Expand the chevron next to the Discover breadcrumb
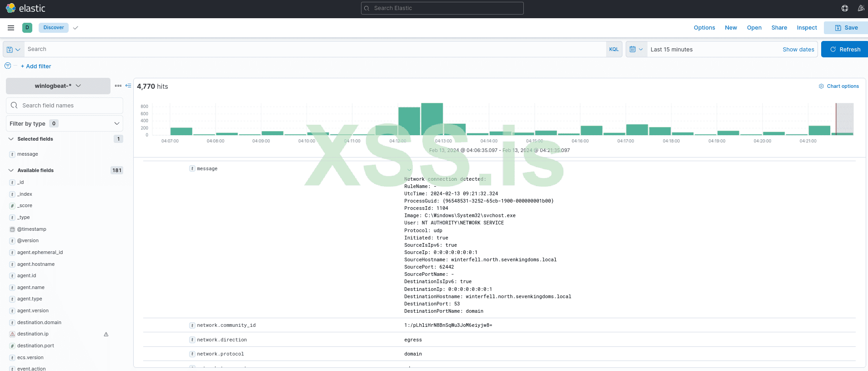868x371 pixels. (75, 28)
